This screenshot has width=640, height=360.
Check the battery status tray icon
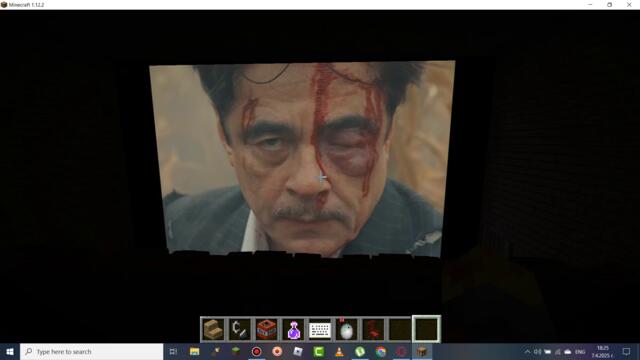[548, 351]
